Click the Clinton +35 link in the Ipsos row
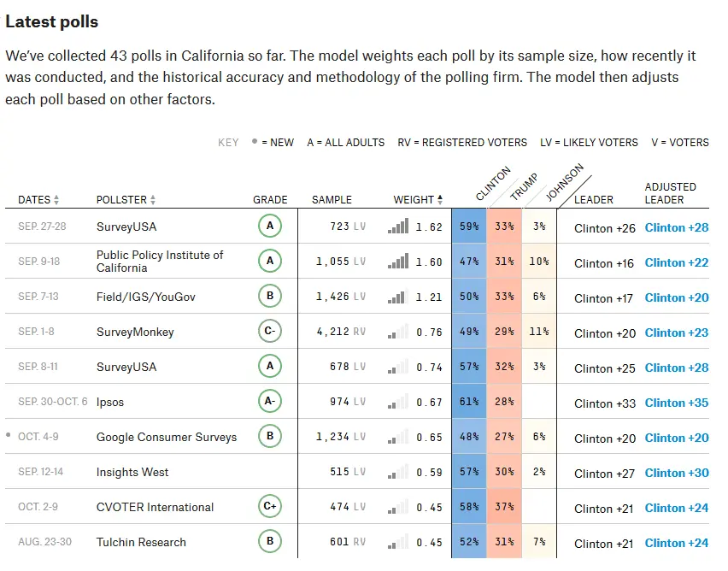 tap(677, 402)
